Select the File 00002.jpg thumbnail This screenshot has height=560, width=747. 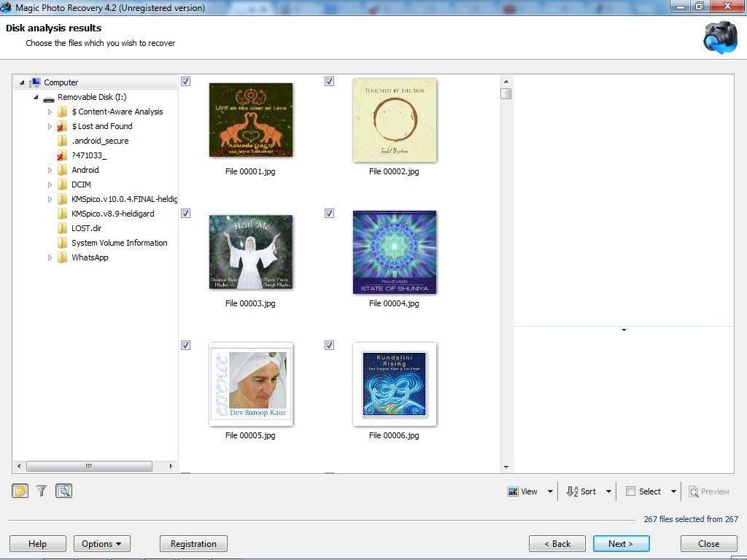tap(395, 120)
